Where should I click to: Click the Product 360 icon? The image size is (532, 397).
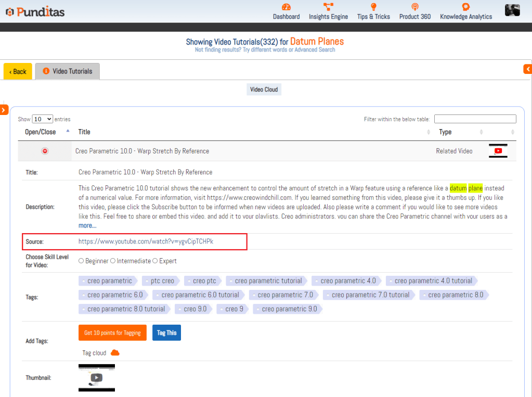[x=414, y=7]
